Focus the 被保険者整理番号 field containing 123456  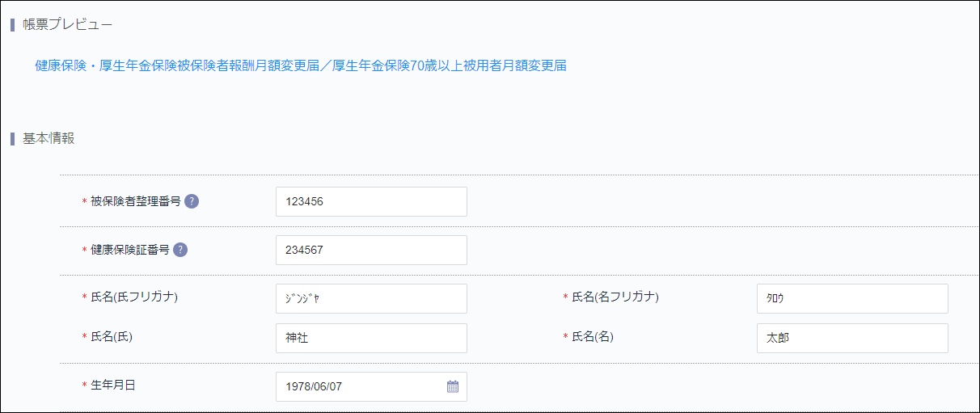coord(371,202)
